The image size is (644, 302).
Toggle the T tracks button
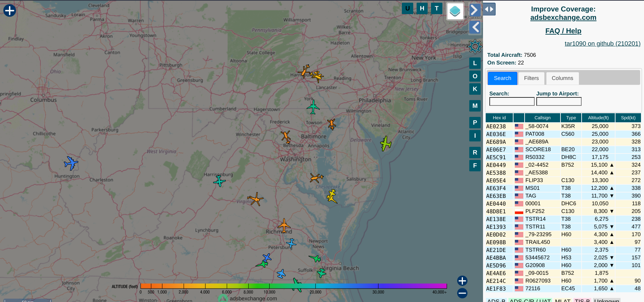point(437,8)
